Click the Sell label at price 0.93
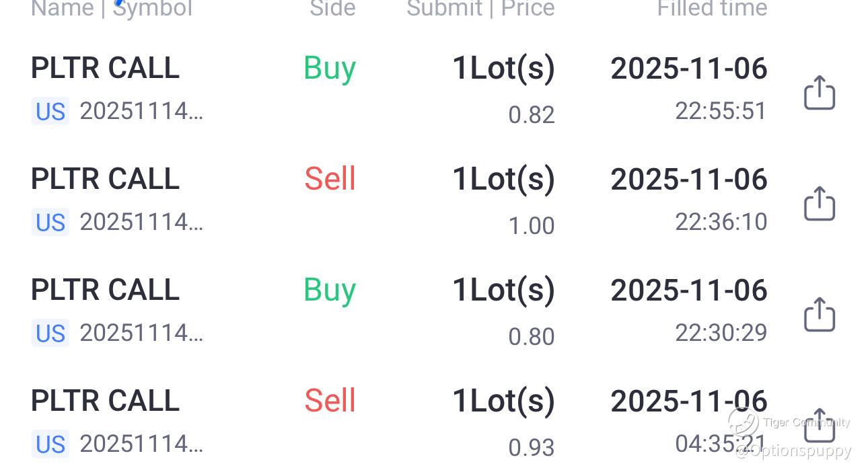 pyautogui.click(x=330, y=401)
